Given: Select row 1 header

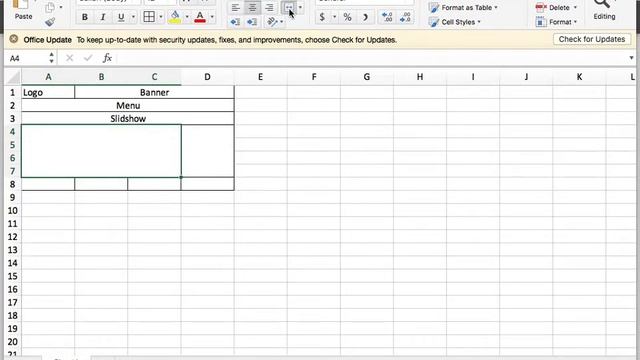Looking at the screenshot, I should [13, 92].
